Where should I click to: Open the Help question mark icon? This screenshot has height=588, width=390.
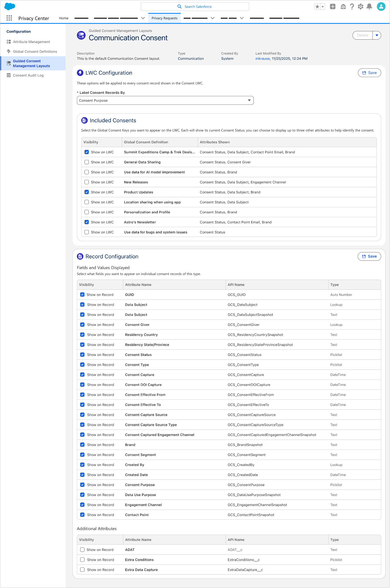tap(352, 6)
